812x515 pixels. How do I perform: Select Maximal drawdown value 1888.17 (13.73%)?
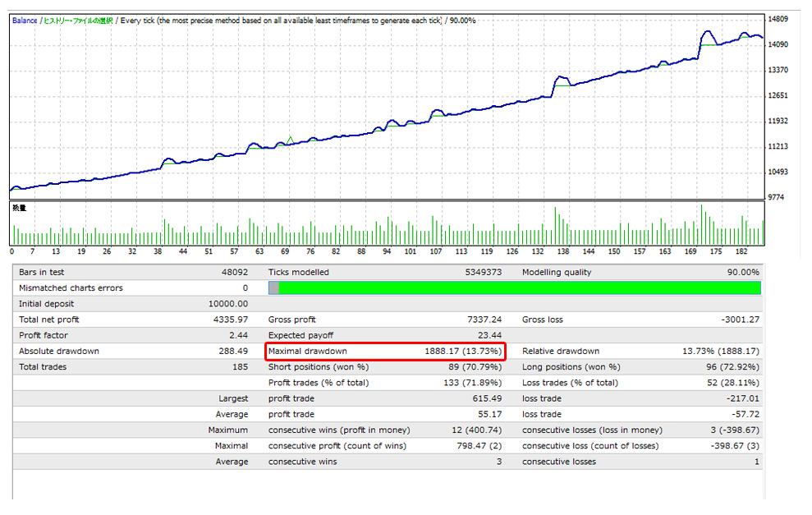pyautogui.click(x=463, y=351)
